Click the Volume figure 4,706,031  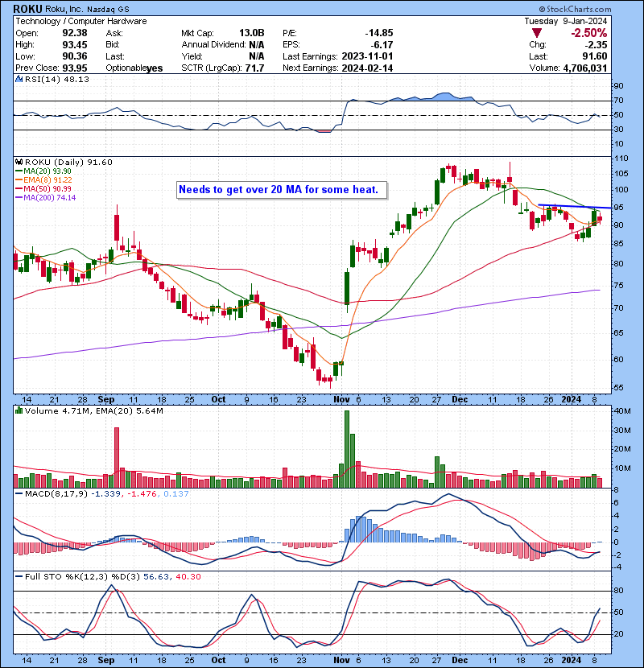click(585, 68)
